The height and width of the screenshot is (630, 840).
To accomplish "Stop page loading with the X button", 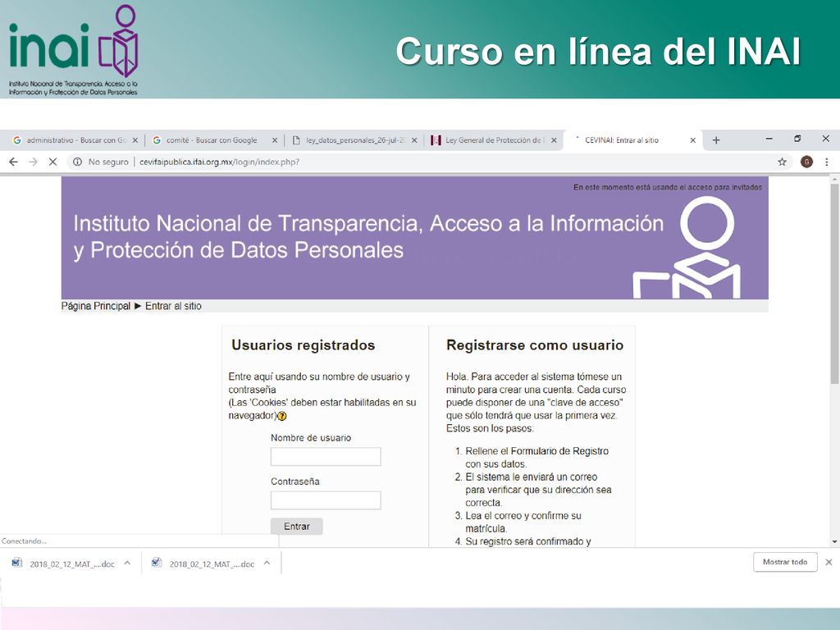I will click(52, 162).
